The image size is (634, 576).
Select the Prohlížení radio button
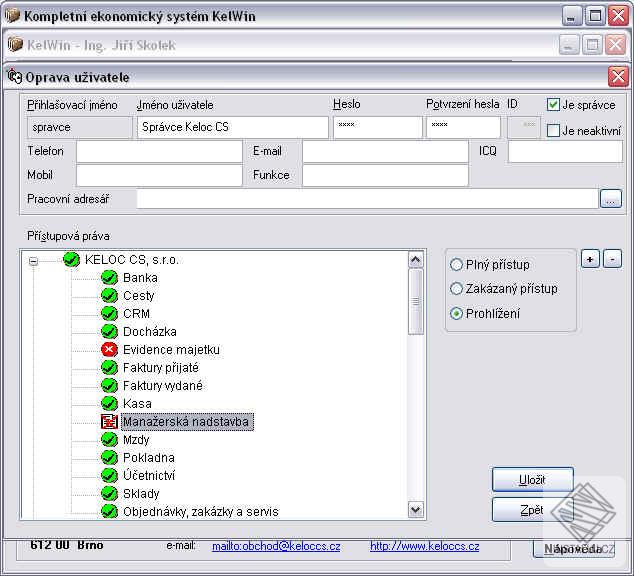click(456, 314)
